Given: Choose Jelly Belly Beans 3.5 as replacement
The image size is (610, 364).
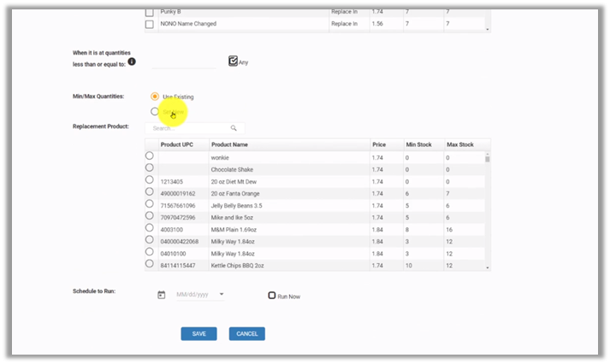Looking at the screenshot, I should (x=150, y=204).
